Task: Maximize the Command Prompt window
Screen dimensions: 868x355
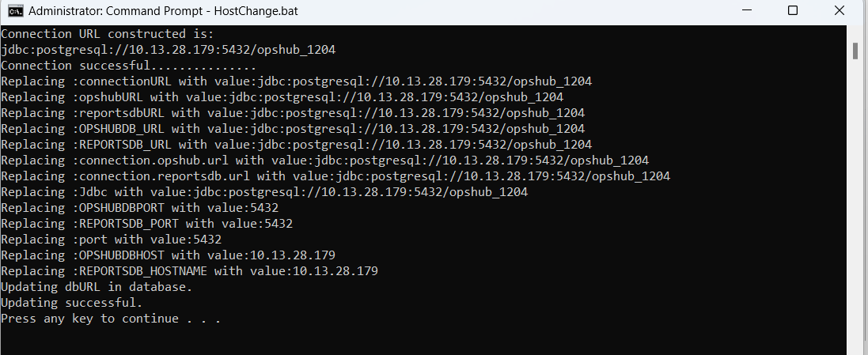Action: [793, 11]
